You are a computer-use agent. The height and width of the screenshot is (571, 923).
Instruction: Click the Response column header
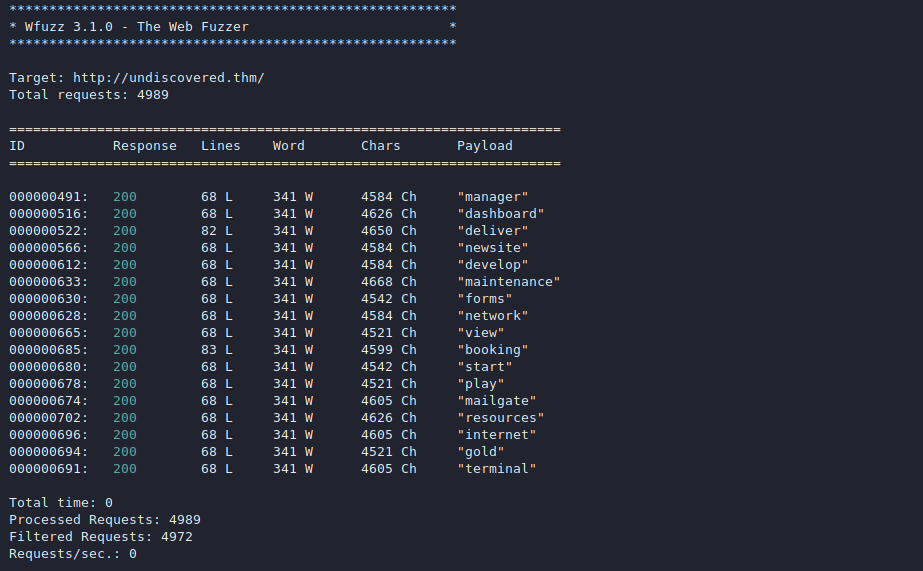(144, 146)
